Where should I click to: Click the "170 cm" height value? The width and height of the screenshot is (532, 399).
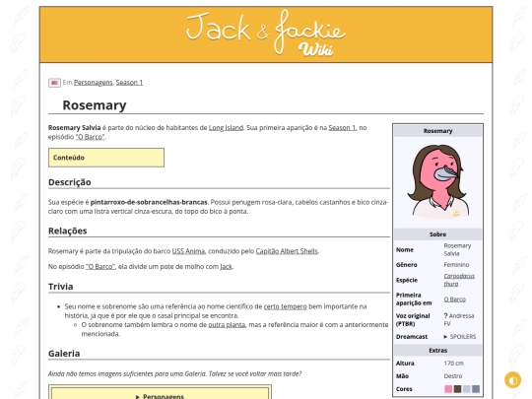point(453,364)
